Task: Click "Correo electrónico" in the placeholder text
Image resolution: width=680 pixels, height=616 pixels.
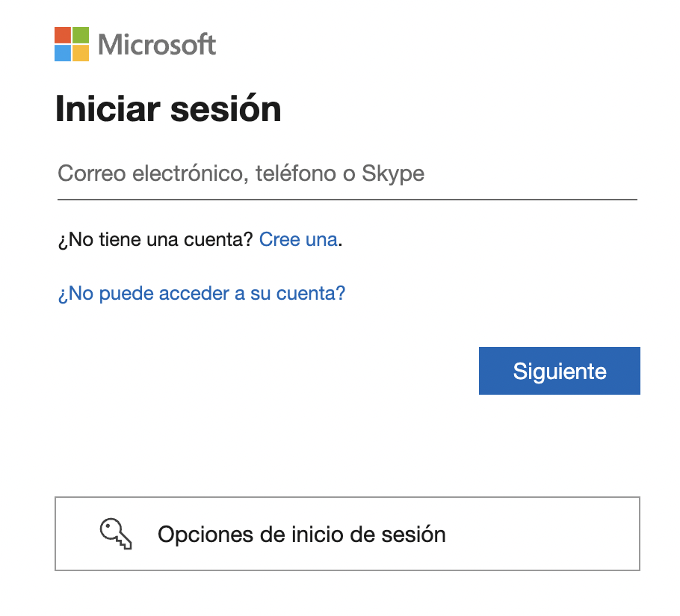Action: [x=149, y=175]
